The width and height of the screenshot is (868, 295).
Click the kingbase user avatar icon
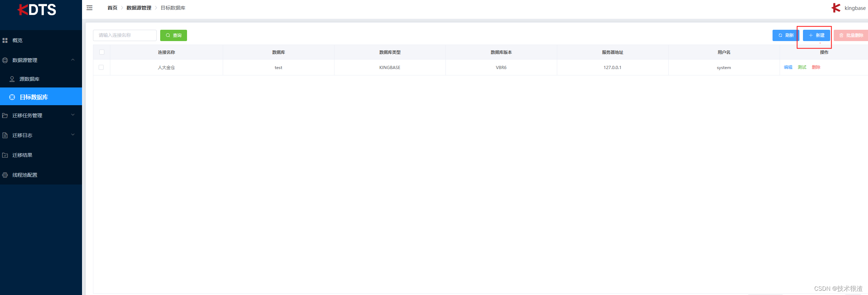(836, 8)
